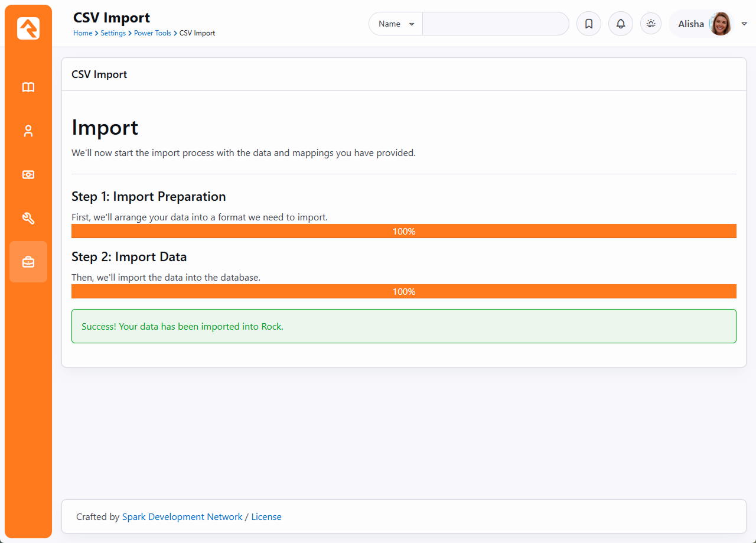This screenshot has width=756, height=543.
Task: Open the briefcase Admin icon in sidebar
Action: (x=28, y=262)
